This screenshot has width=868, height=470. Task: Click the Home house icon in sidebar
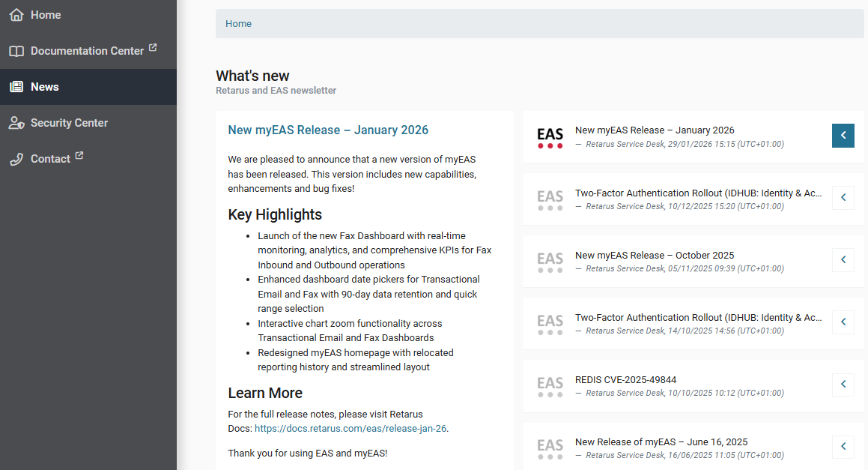(16, 15)
